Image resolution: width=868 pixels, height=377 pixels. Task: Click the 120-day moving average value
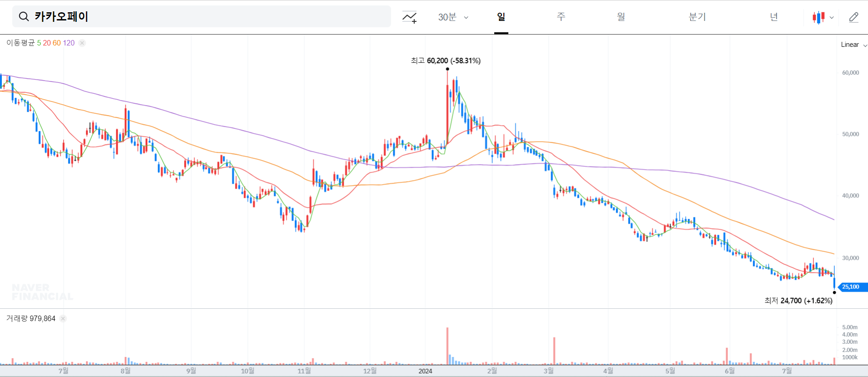coord(69,43)
